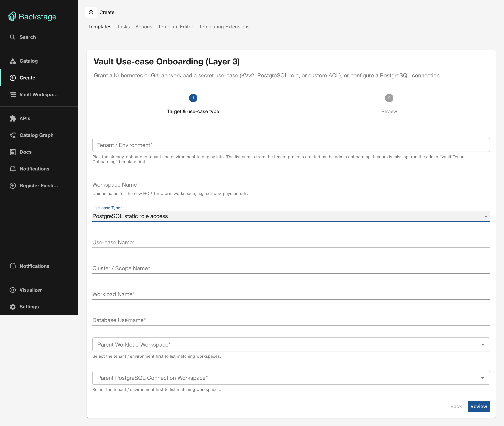Click step 2 Review circle
Viewport: 504px width, 426px height.
[389, 98]
